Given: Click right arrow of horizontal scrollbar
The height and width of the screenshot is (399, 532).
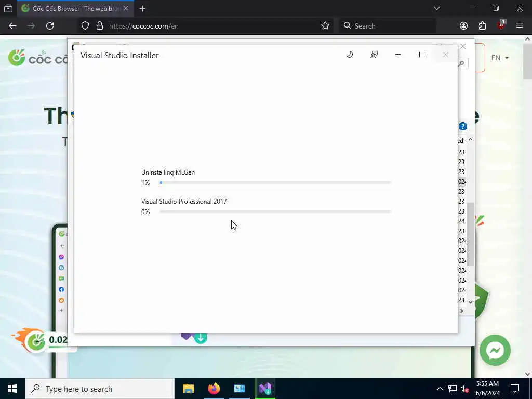Looking at the screenshot, I should click(x=462, y=311).
